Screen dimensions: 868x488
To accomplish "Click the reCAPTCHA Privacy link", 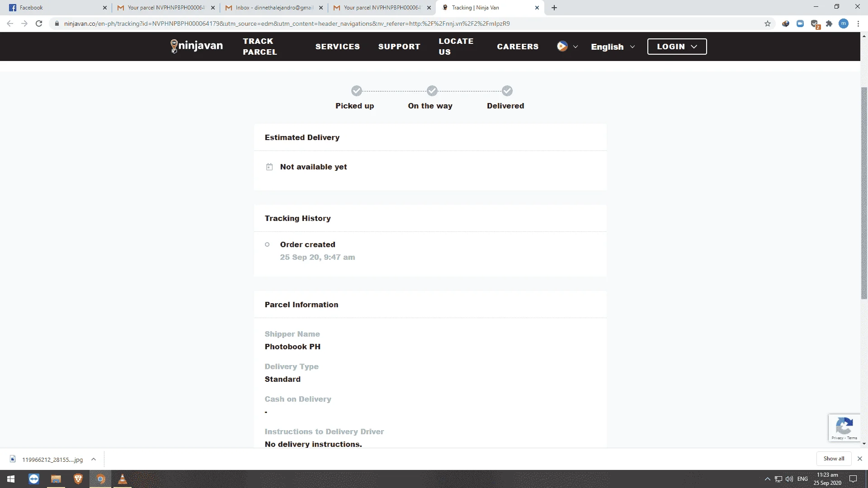I will click(837, 438).
